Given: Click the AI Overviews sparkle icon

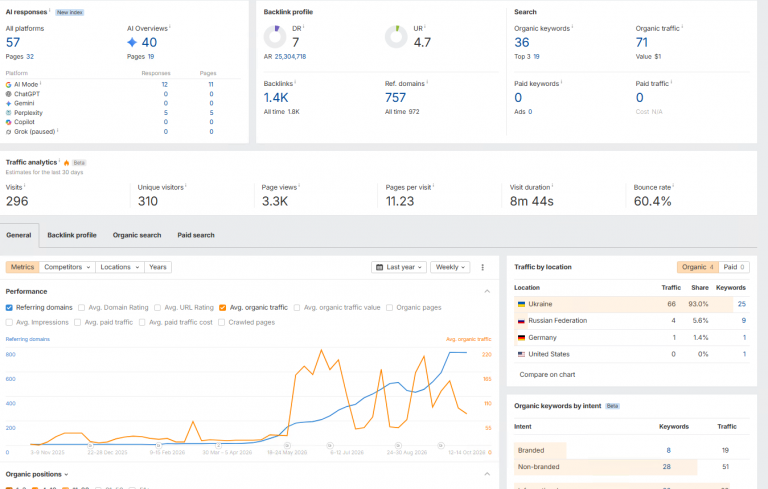Looking at the screenshot, I should pyautogui.click(x=132, y=43).
